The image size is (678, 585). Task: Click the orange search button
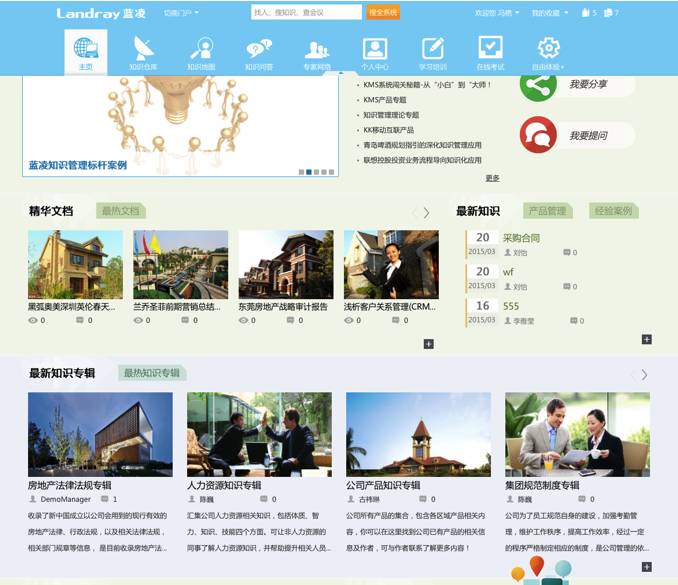click(383, 13)
